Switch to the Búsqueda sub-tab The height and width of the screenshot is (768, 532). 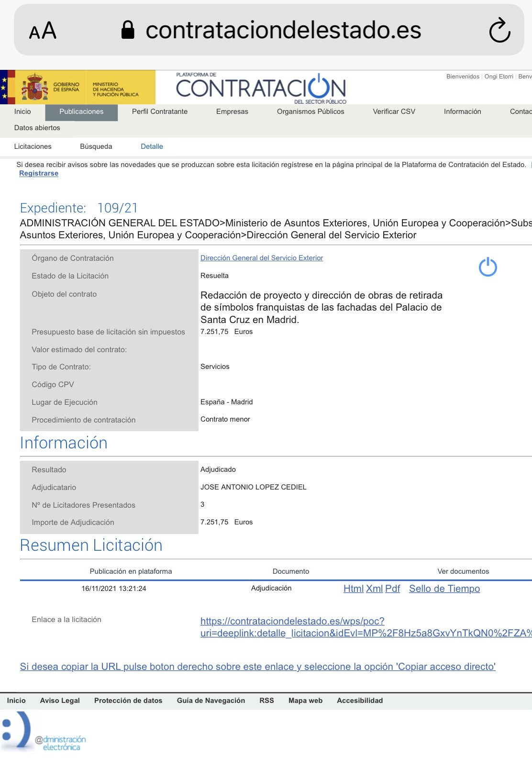(96, 146)
